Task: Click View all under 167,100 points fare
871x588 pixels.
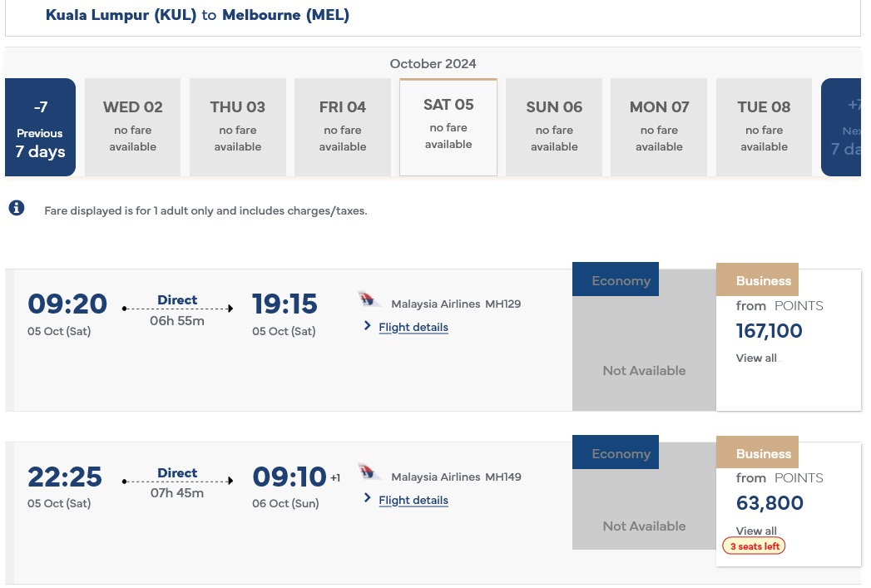Action: pyautogui.click(x=756, y=358)
